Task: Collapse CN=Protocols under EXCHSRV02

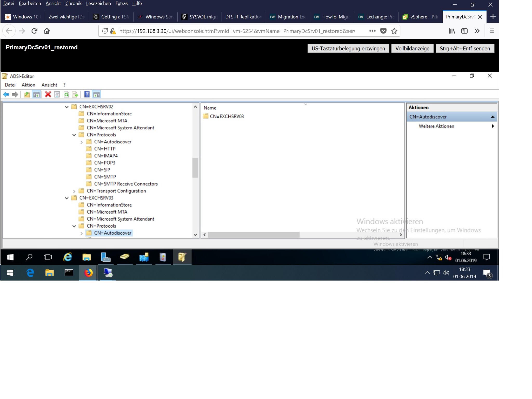Action: pos(74,135)
